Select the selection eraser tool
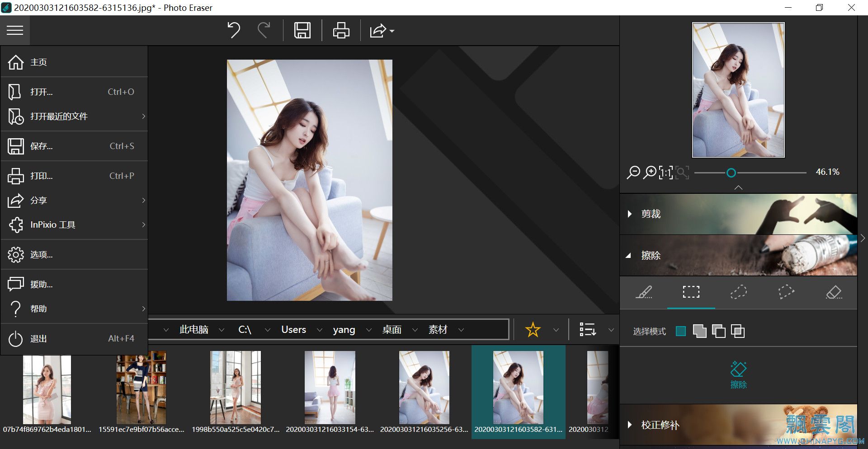Viewport: 868px width, 449px height. [834, 292]
